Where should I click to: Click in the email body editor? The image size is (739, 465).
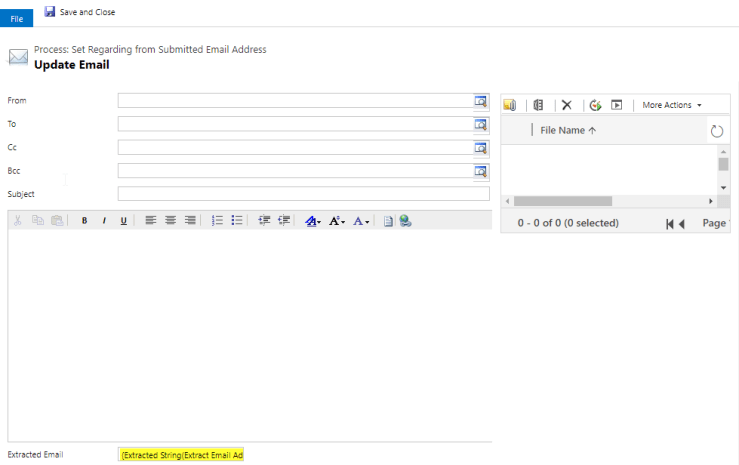tap(249, 335)
